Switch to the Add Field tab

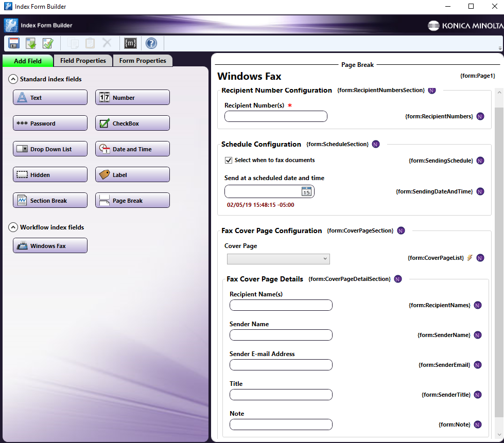pyautogui.click(x=28, y=61)
